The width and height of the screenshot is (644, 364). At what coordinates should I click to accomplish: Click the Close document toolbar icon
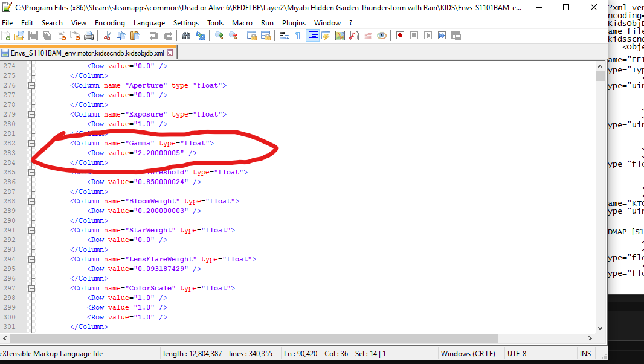click(x=61, y=36)
